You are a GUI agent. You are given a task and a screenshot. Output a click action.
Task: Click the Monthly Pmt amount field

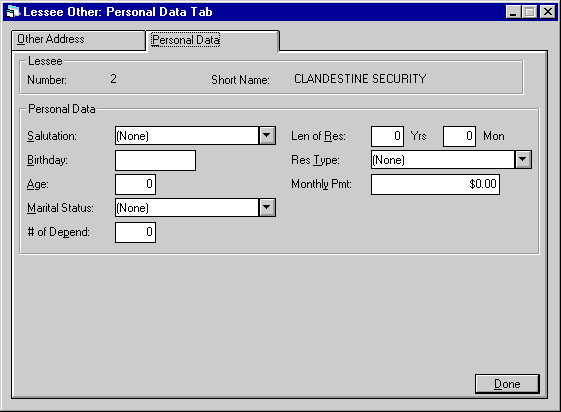[435, 184]
